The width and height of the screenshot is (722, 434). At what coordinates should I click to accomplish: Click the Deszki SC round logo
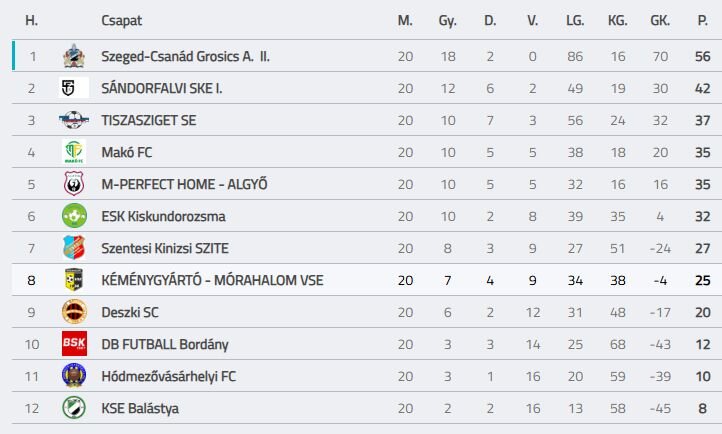coord(74,312)
